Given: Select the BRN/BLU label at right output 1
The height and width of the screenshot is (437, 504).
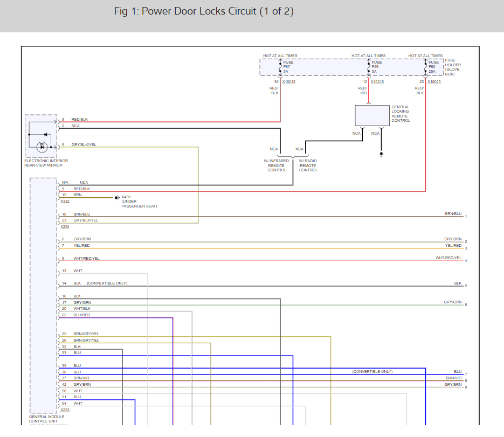Looking at the screenshot, I should click(x=453, y=214).
